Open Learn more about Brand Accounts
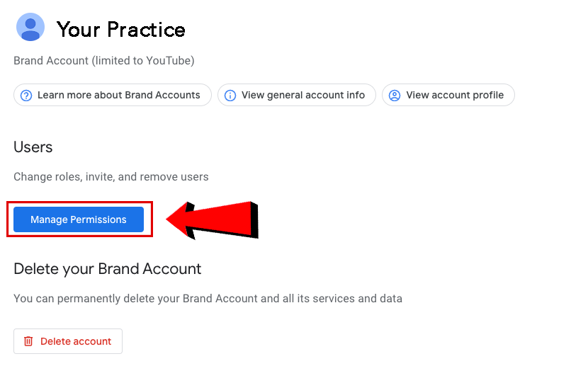The width and height of the screenshot is (588, 383). tap(113, 95)
